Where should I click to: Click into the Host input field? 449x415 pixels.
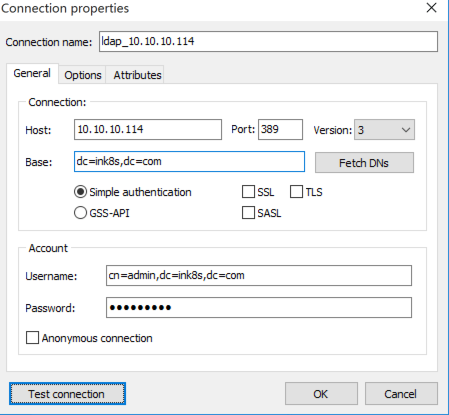tap(148, 130)
